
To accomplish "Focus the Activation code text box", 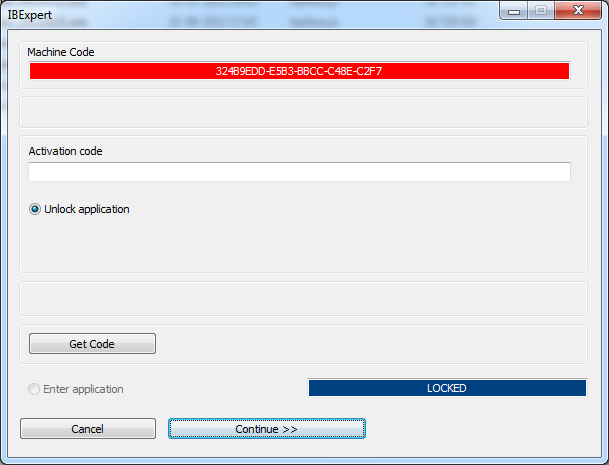I will pyautogui.click(x=299, y=172).
